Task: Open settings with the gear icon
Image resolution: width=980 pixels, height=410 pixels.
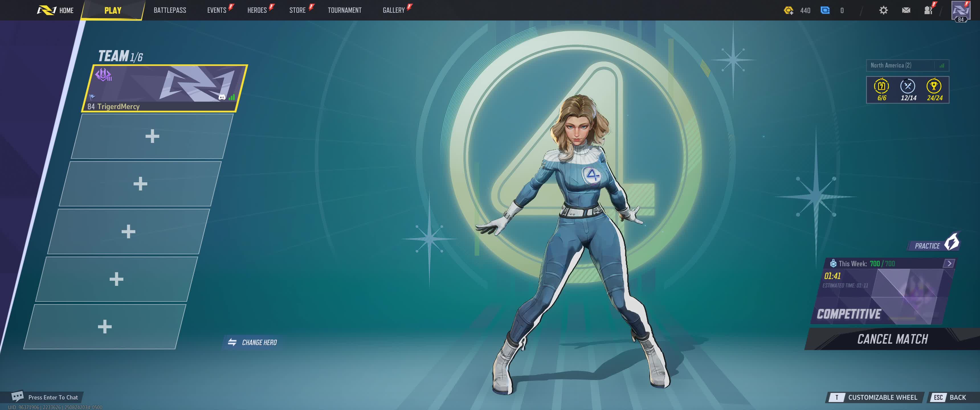Action: tap(883, 10)
